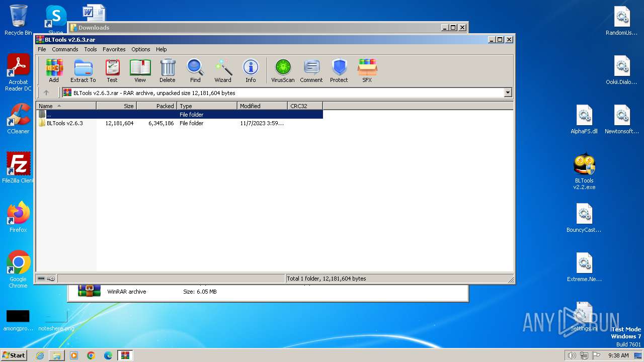Click the WinRAR taskbar button

(x=125, y=355)
